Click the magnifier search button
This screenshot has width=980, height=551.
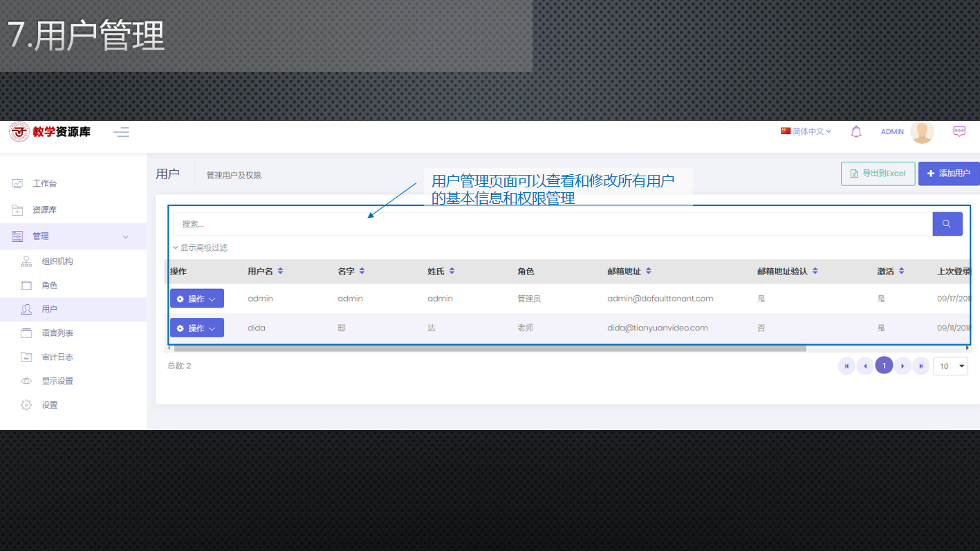[947, 224]
